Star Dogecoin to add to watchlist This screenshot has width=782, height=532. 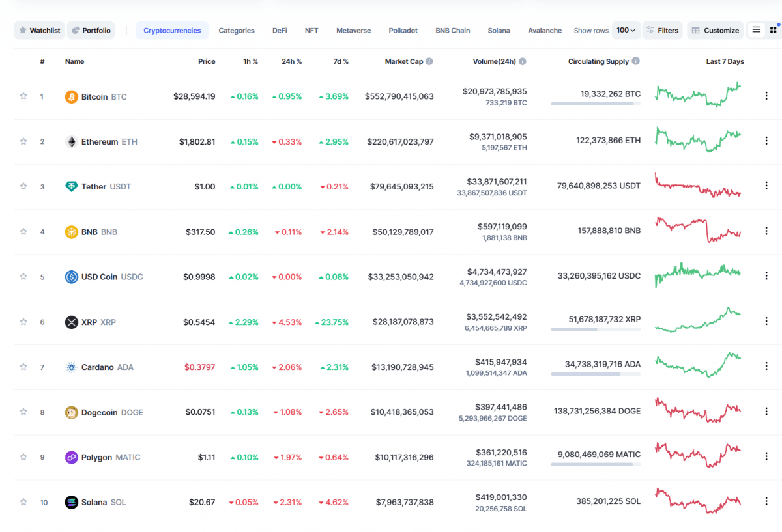[23, 412]
